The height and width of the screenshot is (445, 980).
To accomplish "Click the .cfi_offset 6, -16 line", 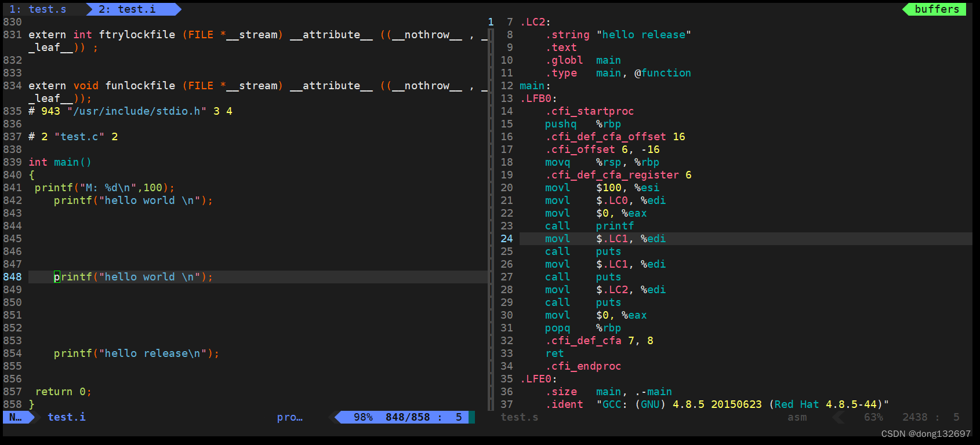I will (x=602, y=149).
